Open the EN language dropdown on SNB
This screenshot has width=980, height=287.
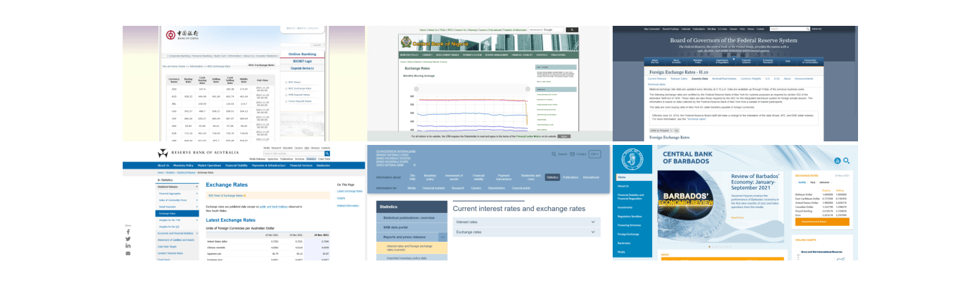coord(595,154)
